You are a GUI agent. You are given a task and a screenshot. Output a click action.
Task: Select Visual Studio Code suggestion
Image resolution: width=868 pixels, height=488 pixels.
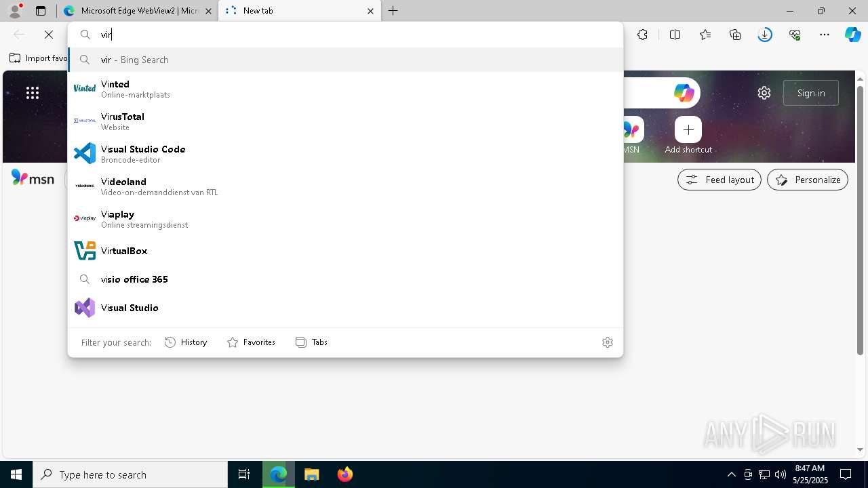click(346, 153)
